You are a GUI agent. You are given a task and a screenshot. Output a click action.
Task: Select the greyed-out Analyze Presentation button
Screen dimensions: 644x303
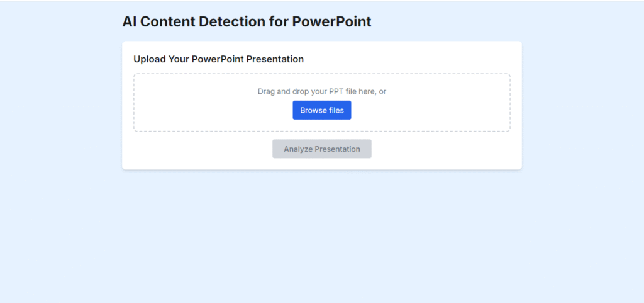[321, 149]
